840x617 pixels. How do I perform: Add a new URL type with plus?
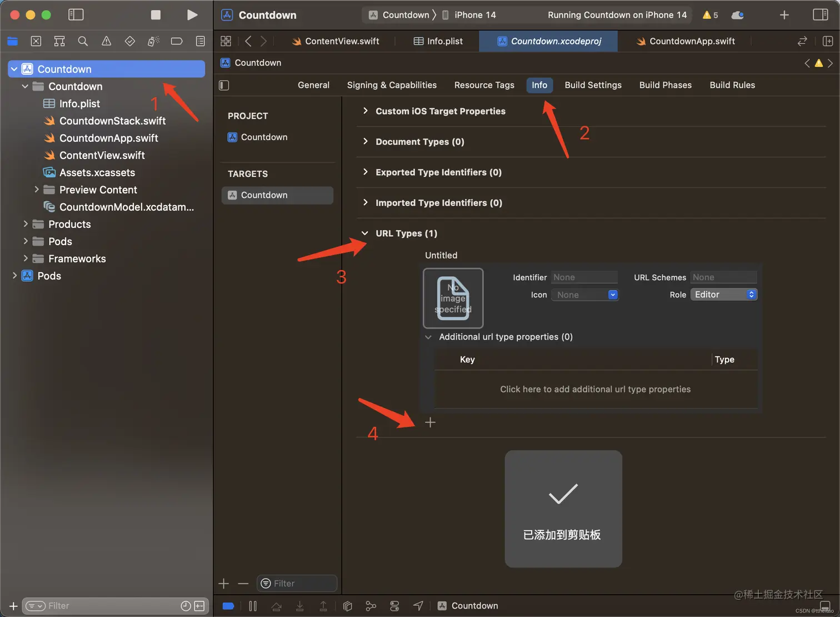coord(430,422)
